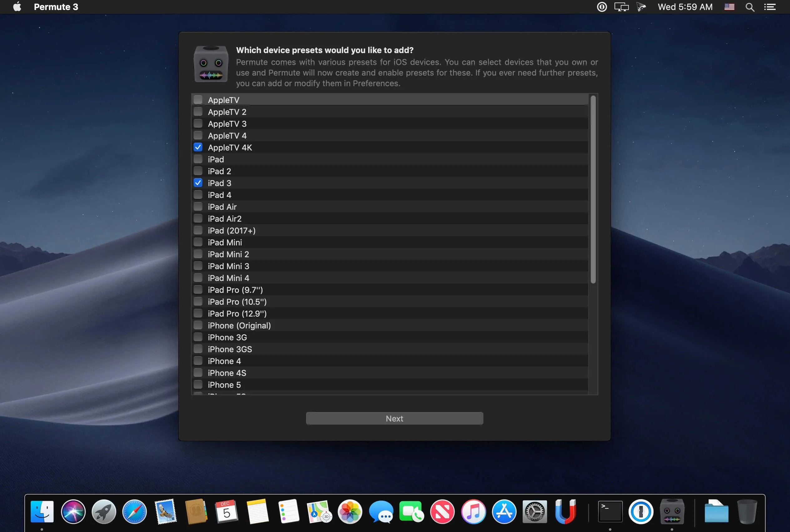The width and height of the screenshot is (790, 532).
Task: Open System Preferences from the Dock
Action: click(x=535, y=511)
